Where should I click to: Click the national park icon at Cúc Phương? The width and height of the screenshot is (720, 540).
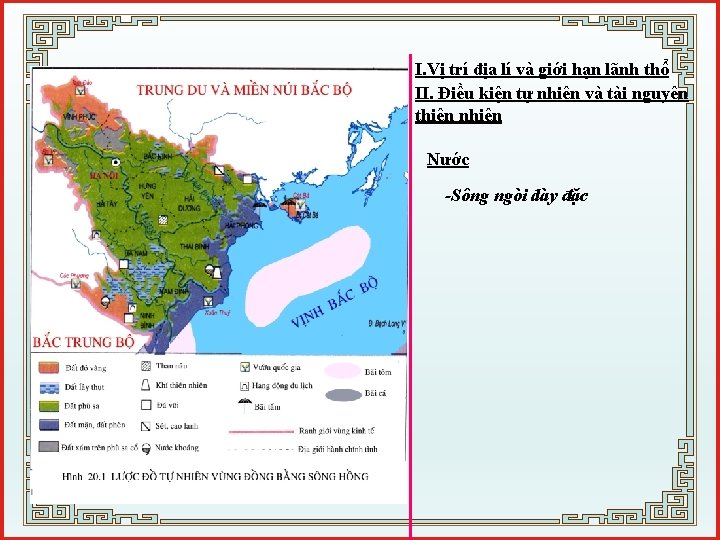75,284
